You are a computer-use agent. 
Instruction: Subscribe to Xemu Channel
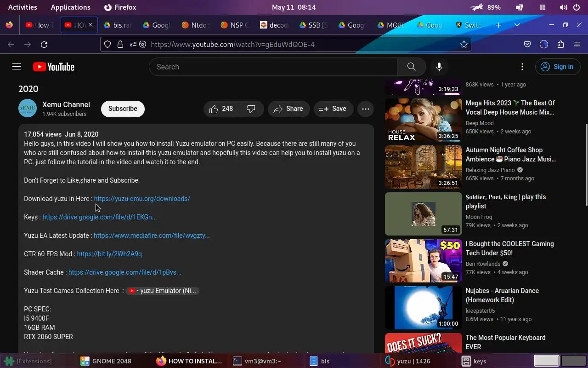[x=123, y=109]
